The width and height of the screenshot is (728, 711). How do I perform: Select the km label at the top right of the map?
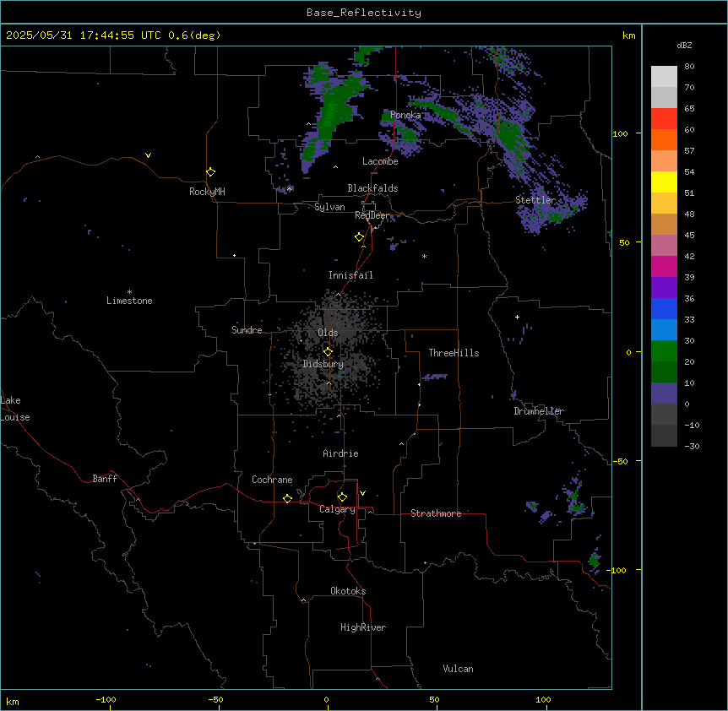629,35
